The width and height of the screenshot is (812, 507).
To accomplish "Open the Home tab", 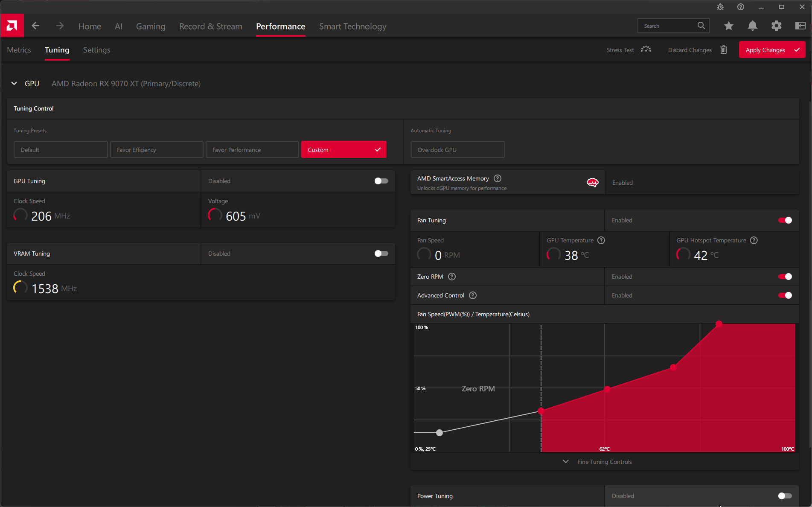I will [x=90, y=26].
